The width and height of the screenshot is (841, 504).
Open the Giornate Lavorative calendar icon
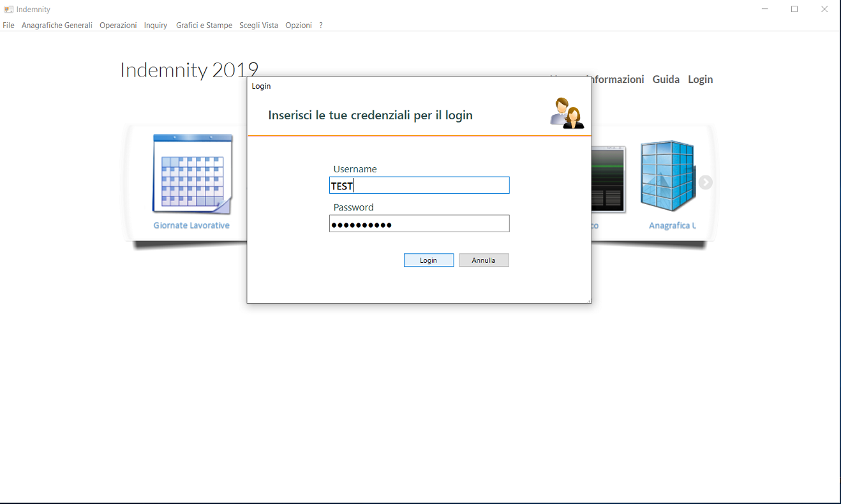tap(192, 174)
